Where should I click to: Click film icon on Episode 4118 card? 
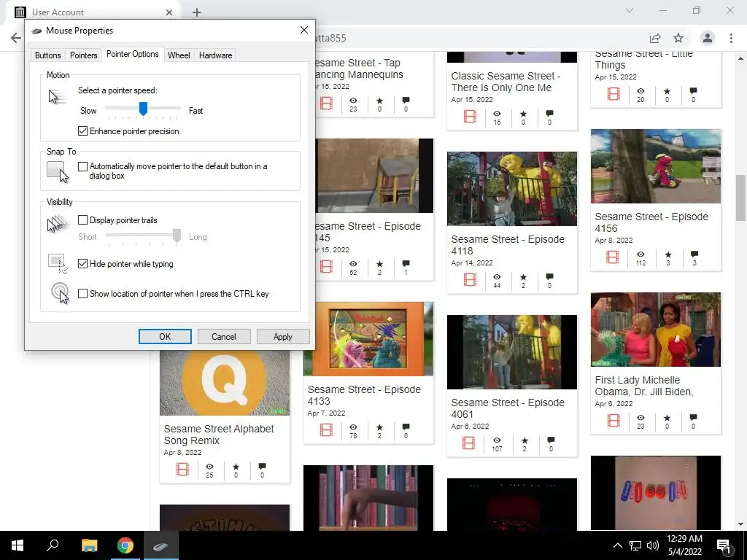click(470, 279)
